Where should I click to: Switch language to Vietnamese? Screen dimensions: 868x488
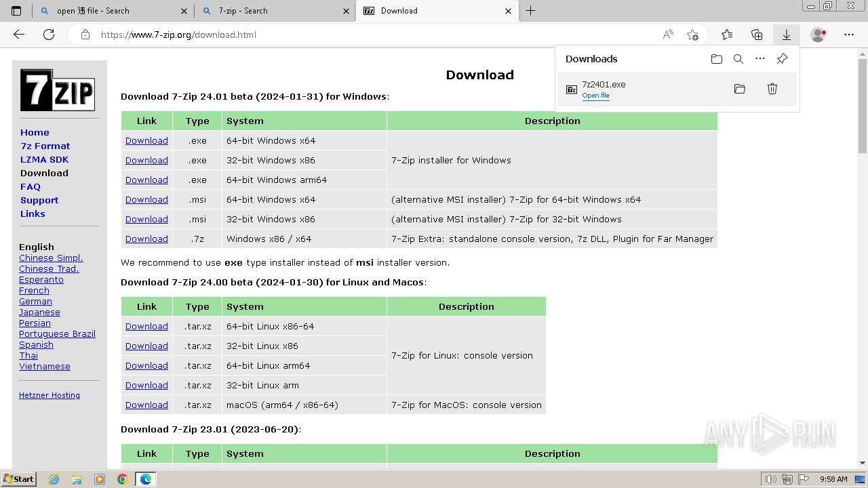tap(45, 366)
